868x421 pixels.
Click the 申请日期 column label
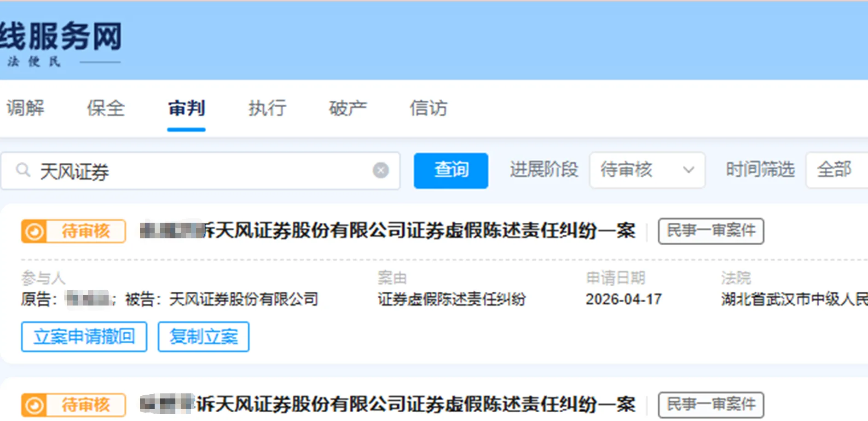click(616, 278)
